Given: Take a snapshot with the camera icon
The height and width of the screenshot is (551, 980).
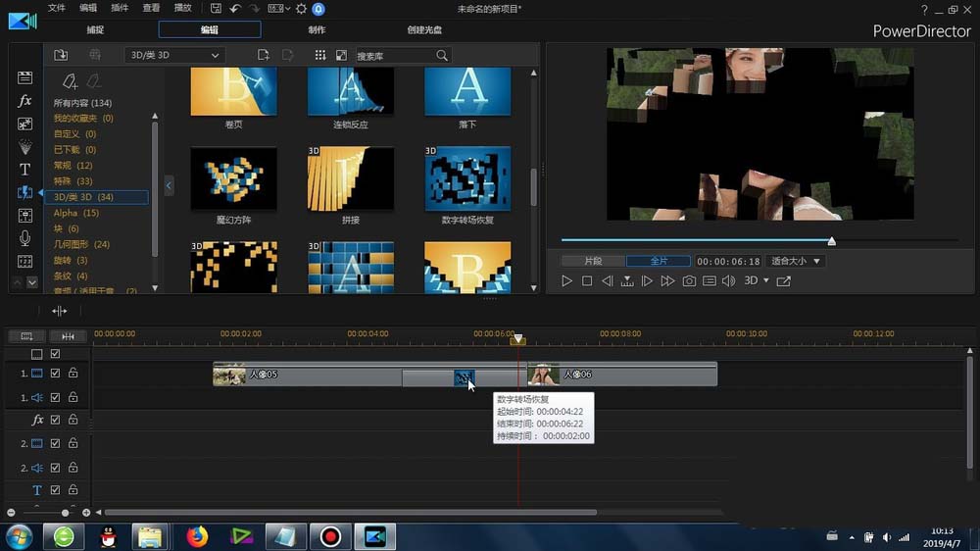Looking at the screenshot, I should [x=689, y=281].
